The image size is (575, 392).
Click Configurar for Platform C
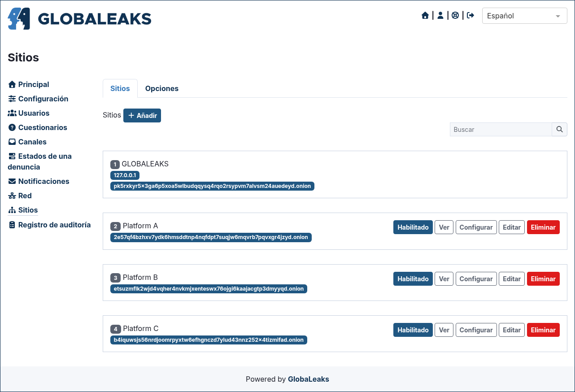[x=476, y=330]
